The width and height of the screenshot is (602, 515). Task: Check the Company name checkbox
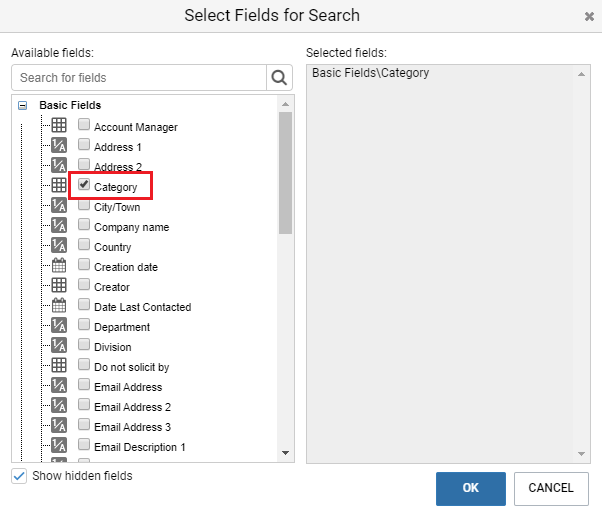pos(84,224)
